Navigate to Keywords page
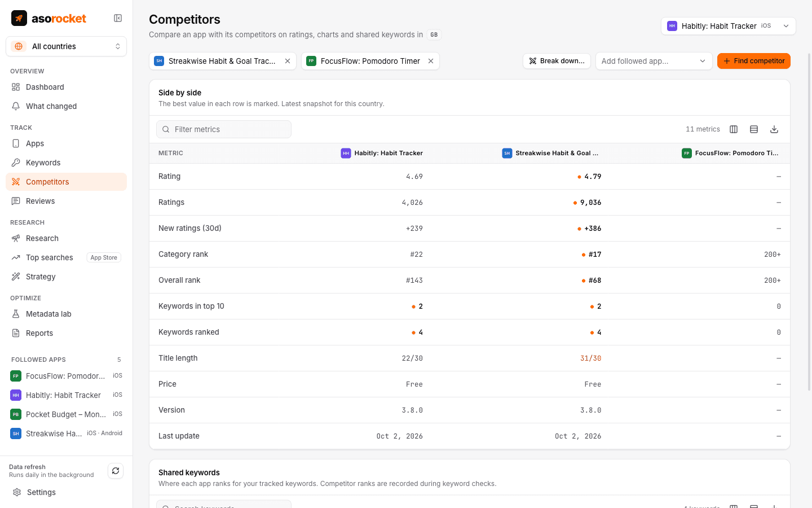 click(66, 163)
